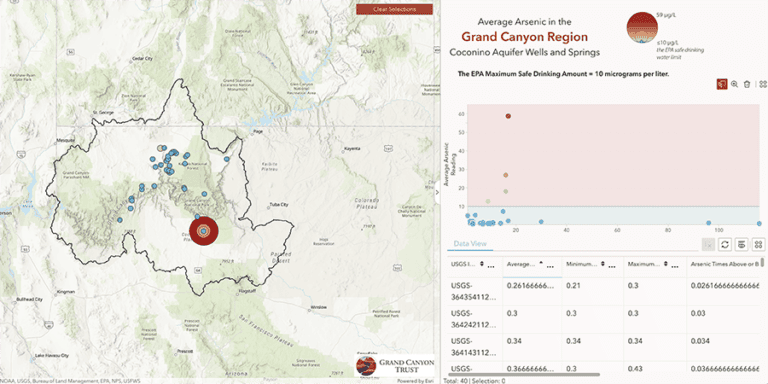
Task: Click the Cedar City label on the map
Action: (x=143, y=58)
